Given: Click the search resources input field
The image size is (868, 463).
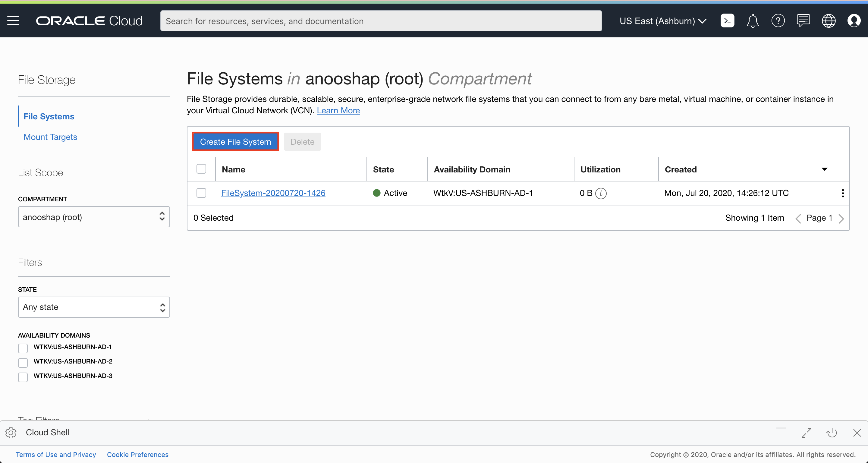Looking at the screenshot, I should [x=381, y=21].
